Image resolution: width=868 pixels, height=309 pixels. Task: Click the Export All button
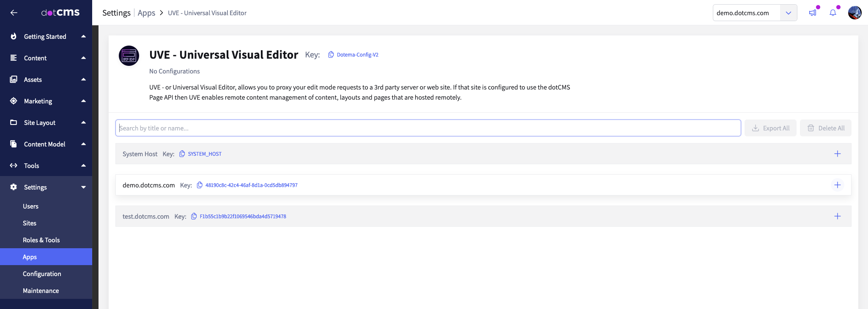(770, 128)
